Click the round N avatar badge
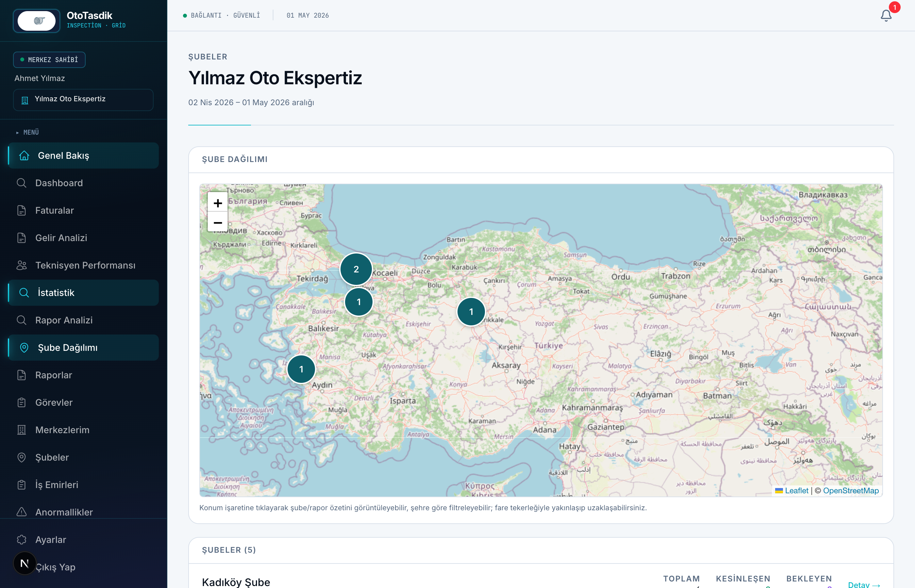 (25, 563)
